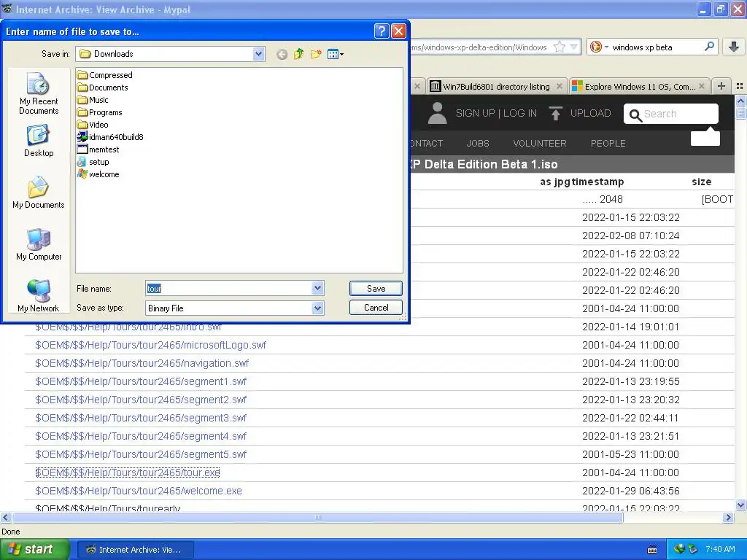Click the browser downloads arrow icon
This screenshot has width=747, height=560.
click(734, 47)
